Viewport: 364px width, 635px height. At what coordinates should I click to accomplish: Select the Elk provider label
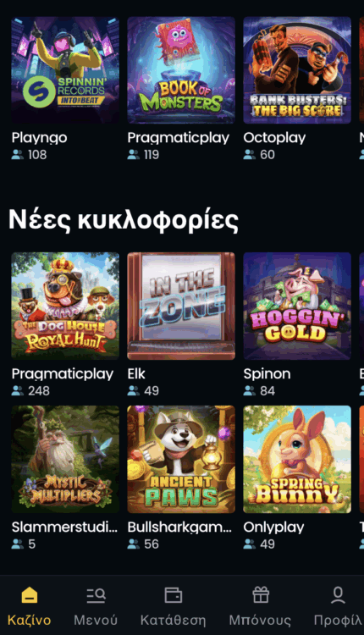pos(136,373)
